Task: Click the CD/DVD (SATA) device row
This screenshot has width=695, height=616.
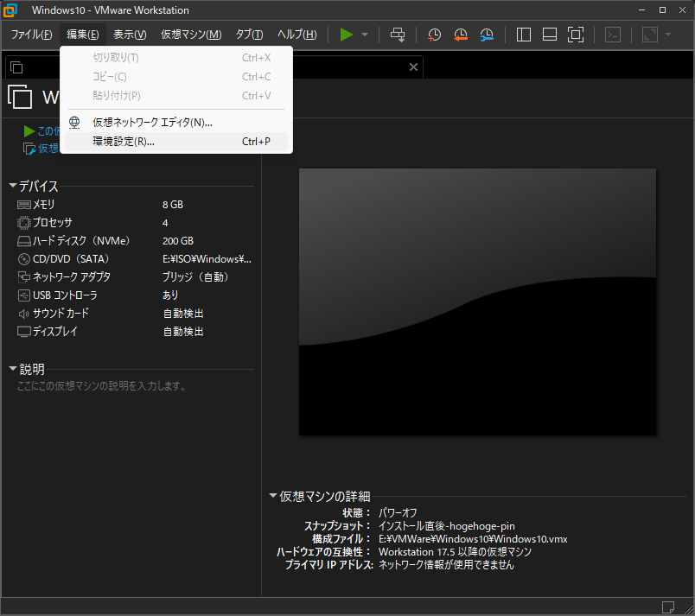Action: tap(134, 259)
